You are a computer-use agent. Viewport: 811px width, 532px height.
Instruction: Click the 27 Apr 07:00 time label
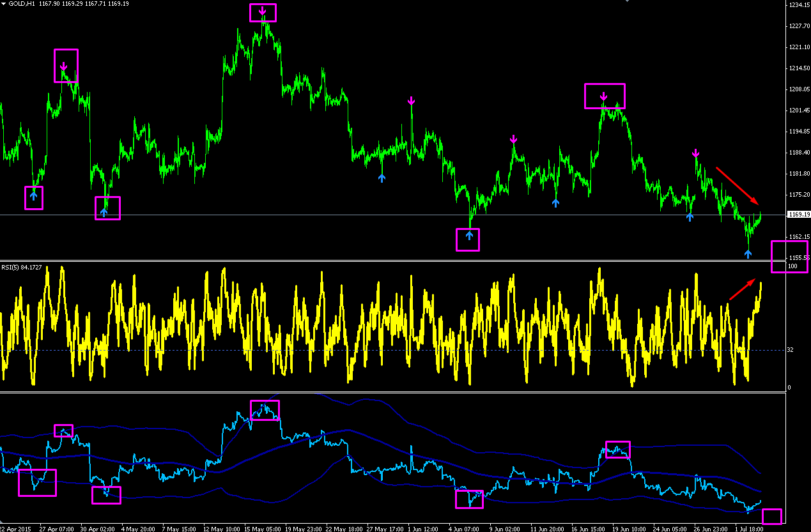(56, 528)
